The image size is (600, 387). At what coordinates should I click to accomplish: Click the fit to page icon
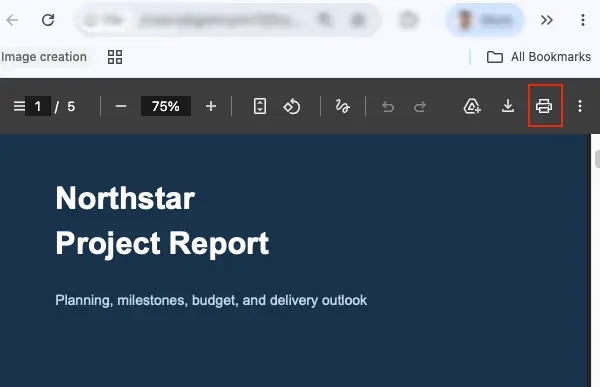(x=260, y=106)
